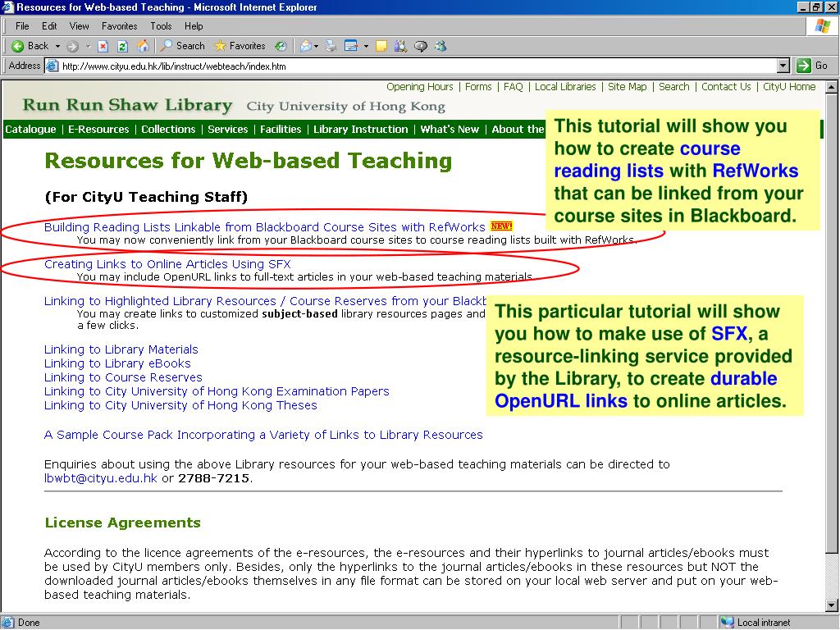Click into the Address URL field
This screenshot has width=840, height=630.
click(418, 66)
